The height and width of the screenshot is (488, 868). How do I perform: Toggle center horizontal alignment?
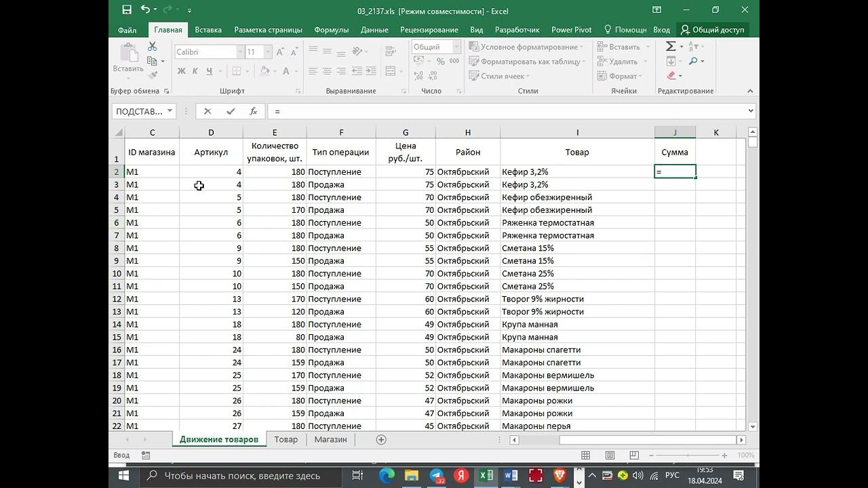pyautogui.click(x=327, y=71)
